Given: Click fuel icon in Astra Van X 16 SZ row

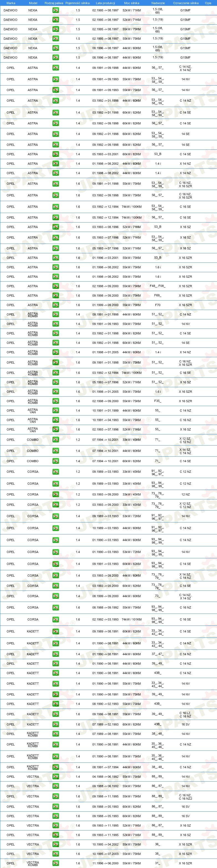Looking at the screenshot, I should pyautogui.click(x=55, y=430).
